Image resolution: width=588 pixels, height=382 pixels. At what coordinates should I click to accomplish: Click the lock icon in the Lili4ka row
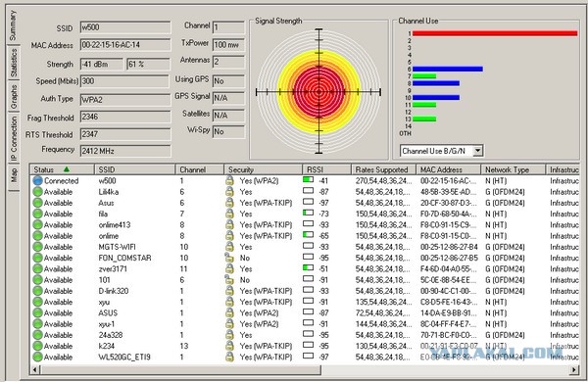229,192
